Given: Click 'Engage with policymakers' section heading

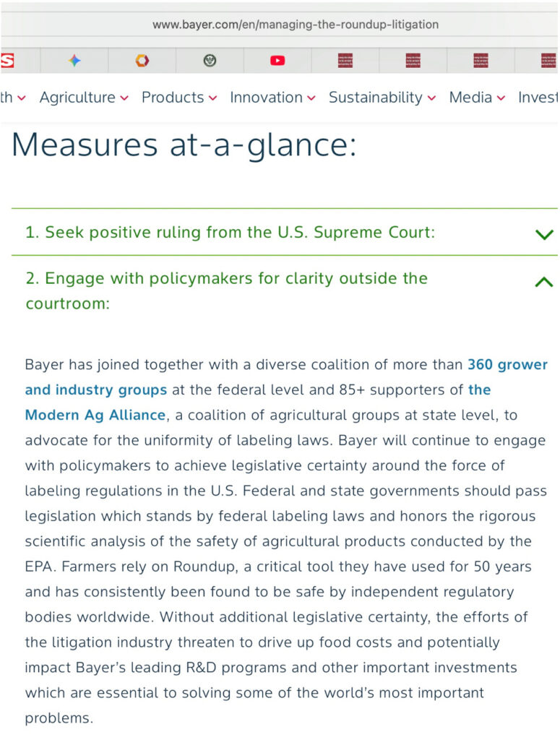Looking at the screenshot, I should click(226, 291).
